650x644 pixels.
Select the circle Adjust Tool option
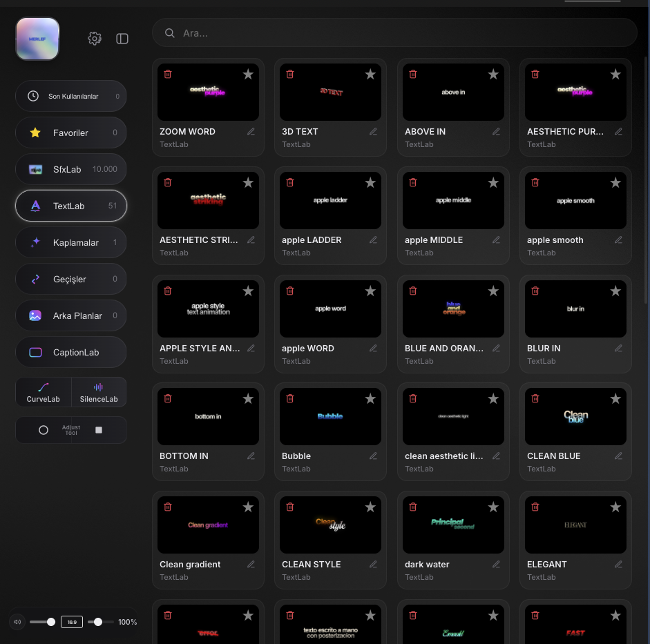(x=43, y=430)
